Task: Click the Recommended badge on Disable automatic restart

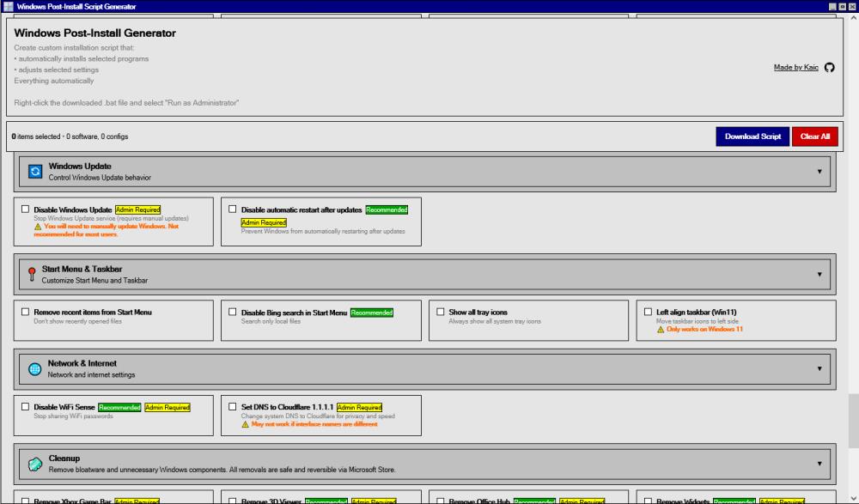Action: (x=387, y=209)
